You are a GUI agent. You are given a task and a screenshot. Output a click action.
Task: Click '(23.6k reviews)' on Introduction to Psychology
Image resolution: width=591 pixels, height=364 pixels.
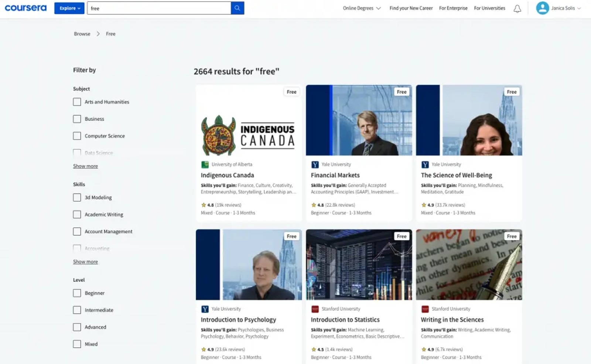[x=230, y=349]
